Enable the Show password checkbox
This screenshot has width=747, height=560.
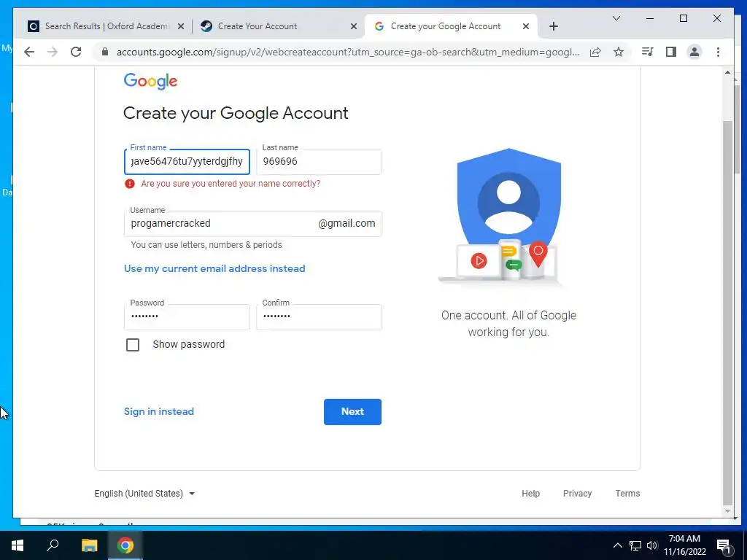[x=133, y=345]
